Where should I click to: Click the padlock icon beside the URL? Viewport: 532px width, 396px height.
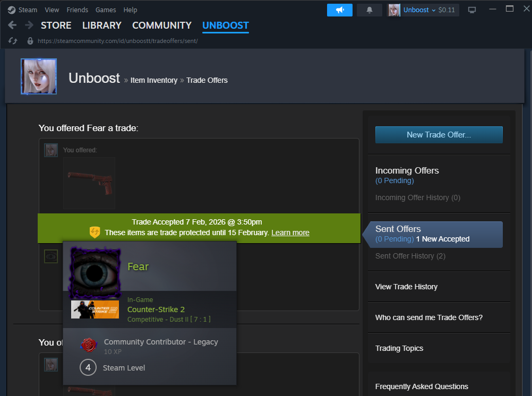point(30,41)
